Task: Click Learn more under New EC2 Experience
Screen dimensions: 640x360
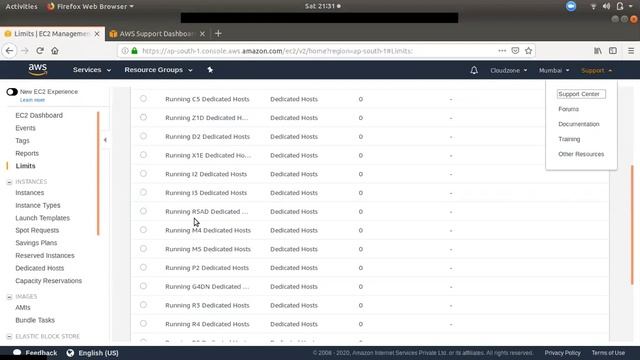Action: (32, 100)
